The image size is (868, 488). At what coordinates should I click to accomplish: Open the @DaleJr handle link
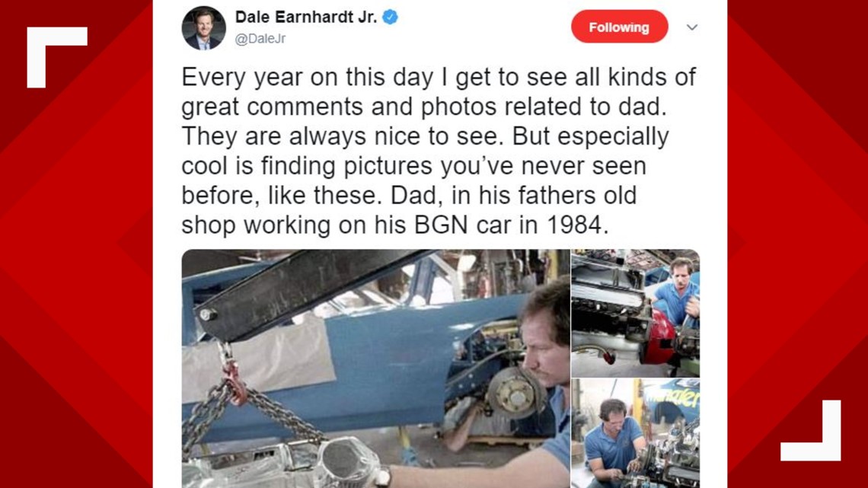[x=260, y=39]
